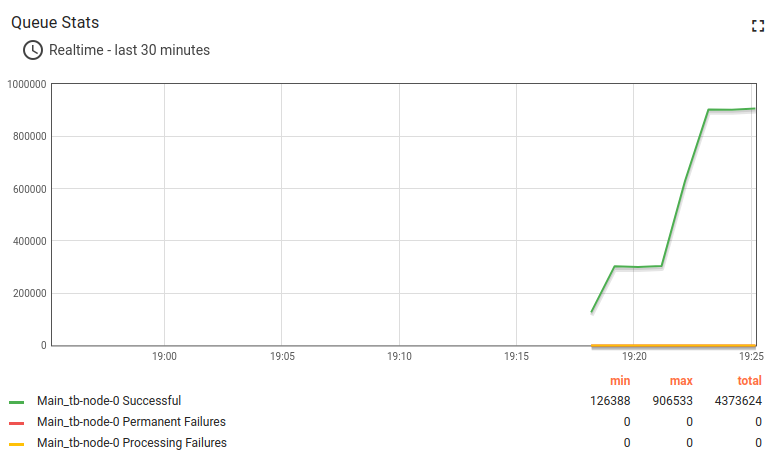Click the Queue Stats widget title
The image size is (777, 460).
pyautogui.click(x=55, y=22)
